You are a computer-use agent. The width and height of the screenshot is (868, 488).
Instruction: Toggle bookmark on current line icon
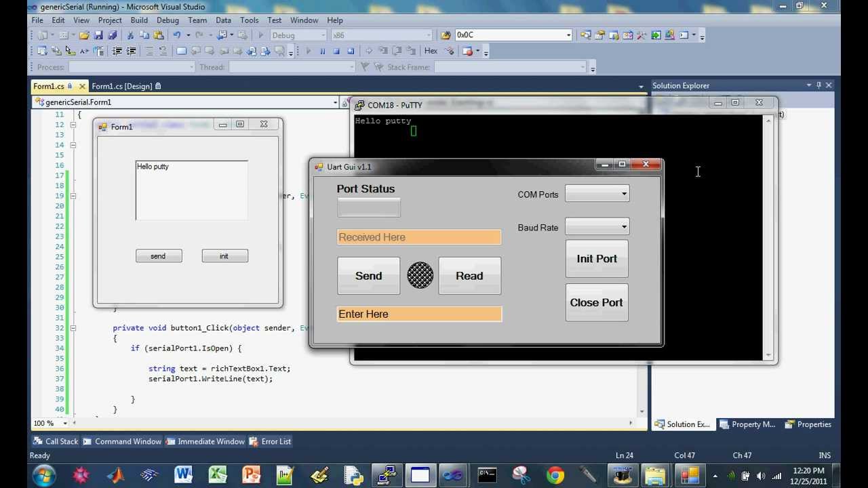[x=181, y=51]
